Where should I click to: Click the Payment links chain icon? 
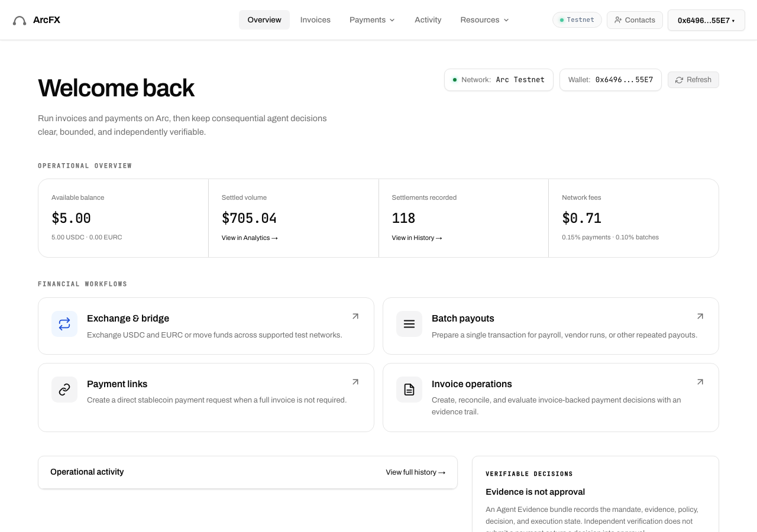coord(64,390)
